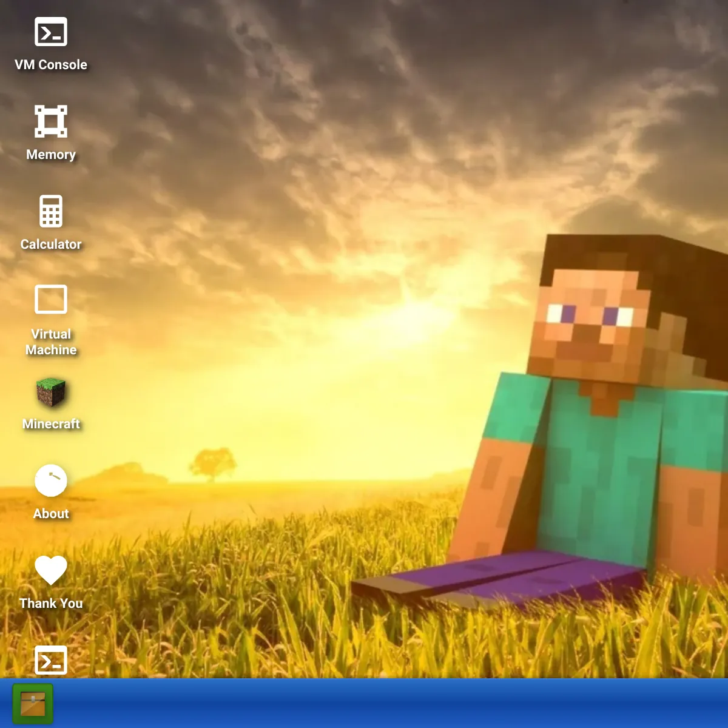Click the "VM Console" text label

pos(51,65)
